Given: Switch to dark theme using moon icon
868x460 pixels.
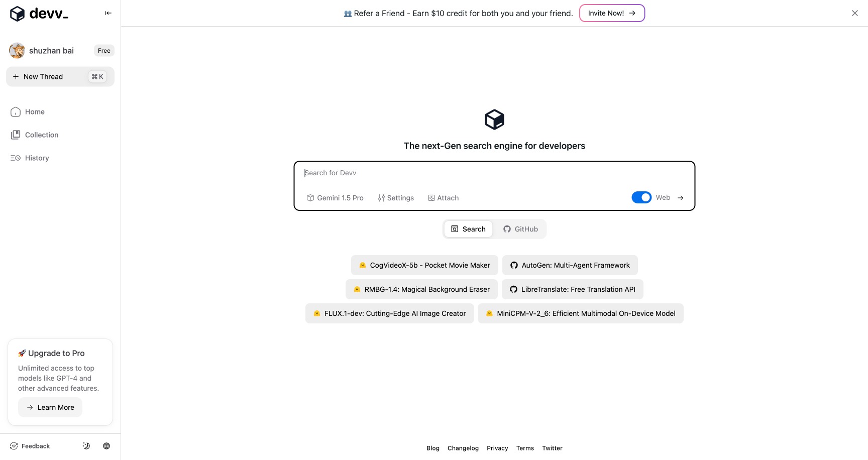Looking at the screenshot, I should tap(86, 445).
